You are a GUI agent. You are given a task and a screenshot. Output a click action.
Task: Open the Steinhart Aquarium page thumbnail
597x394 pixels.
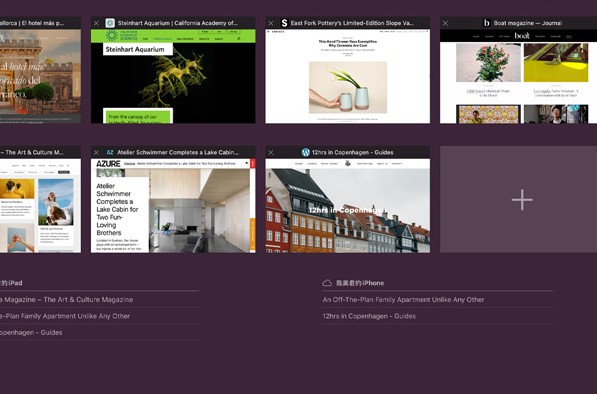(173, 76)
